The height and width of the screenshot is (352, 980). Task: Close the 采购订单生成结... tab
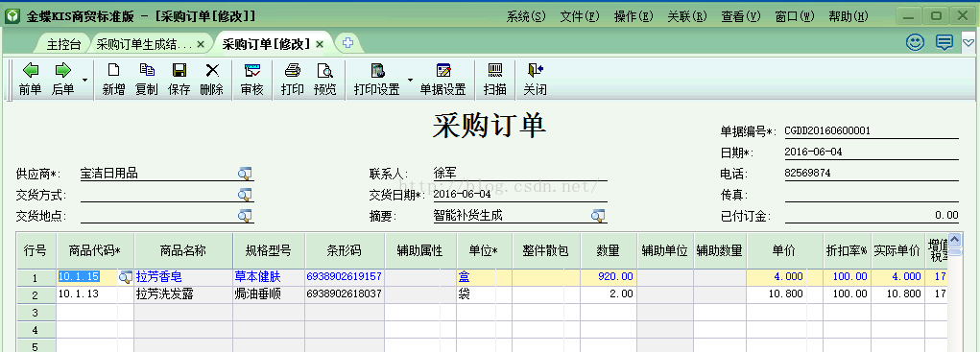[201, 44]
